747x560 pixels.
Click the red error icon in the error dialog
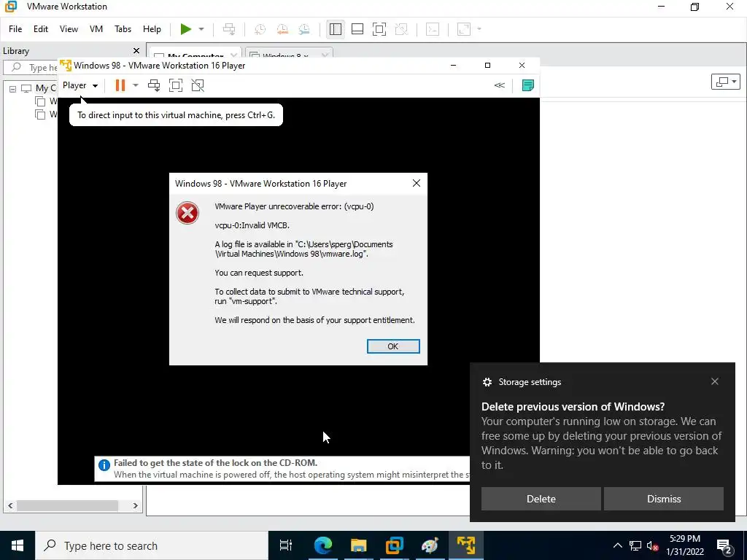[x=187, y=213]
